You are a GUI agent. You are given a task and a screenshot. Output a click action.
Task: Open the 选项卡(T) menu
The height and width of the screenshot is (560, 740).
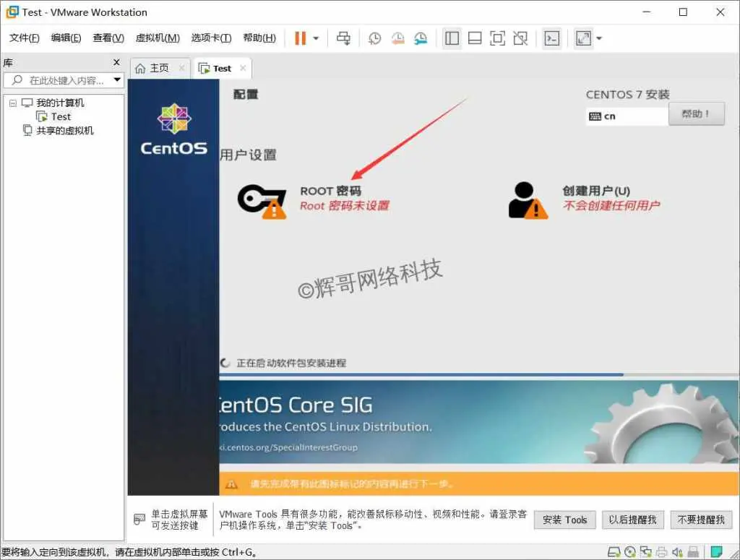(x=212, y=38)
